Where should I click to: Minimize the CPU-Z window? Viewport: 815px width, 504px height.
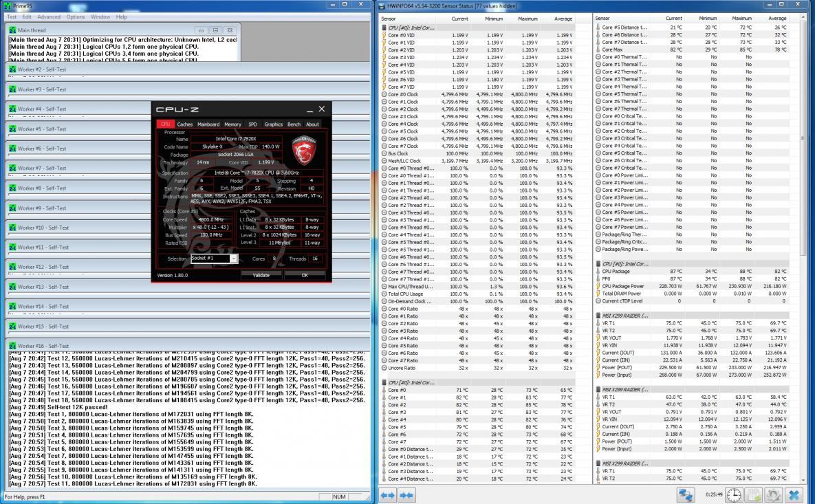click(x=309, y=109)
